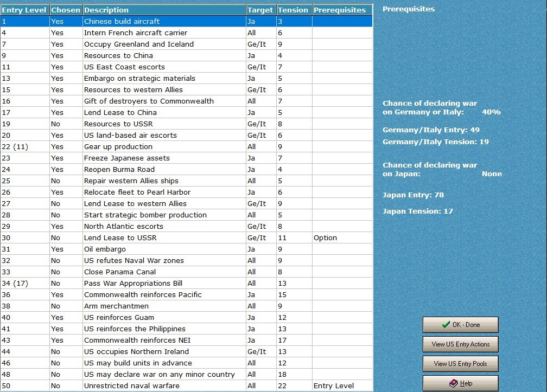Viewport: 547px width, 392px height.
Task: Click the Description column header
Action: pyautogui.click(x=164, y=10)
